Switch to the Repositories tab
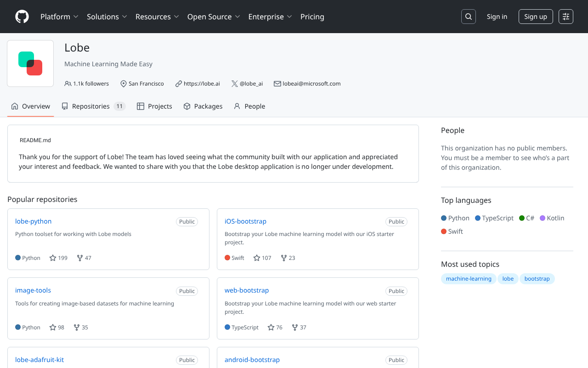 click(93, 106)
